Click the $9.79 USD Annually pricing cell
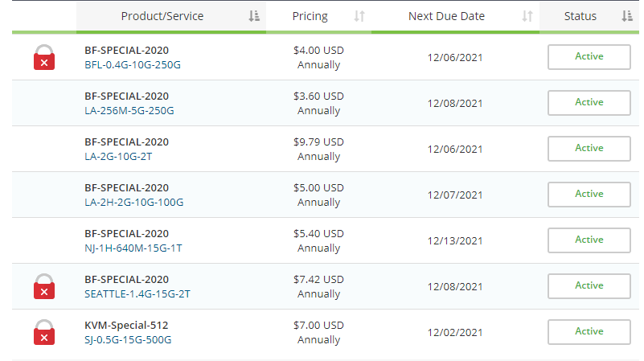This screenshot has height=361, width=644. 318,149
